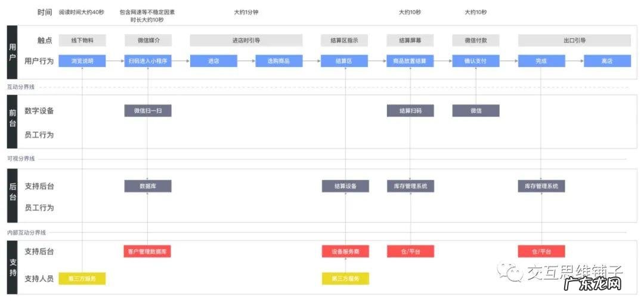Select the 线下物料 touchpoint label
Screen dimensions: 644x301
(x=82, y=41)
